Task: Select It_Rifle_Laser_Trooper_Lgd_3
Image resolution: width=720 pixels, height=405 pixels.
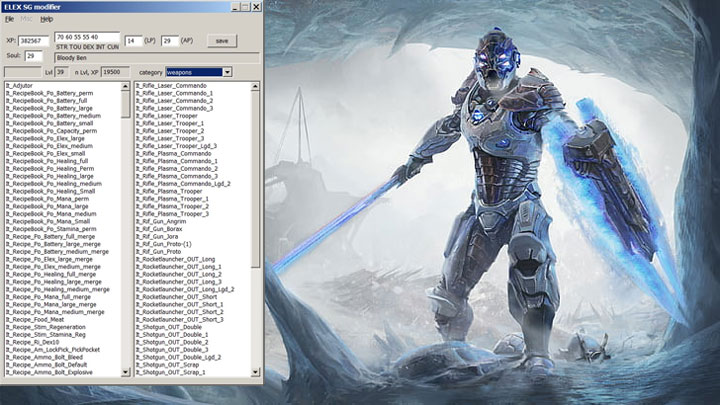Action: pos(176,146)
